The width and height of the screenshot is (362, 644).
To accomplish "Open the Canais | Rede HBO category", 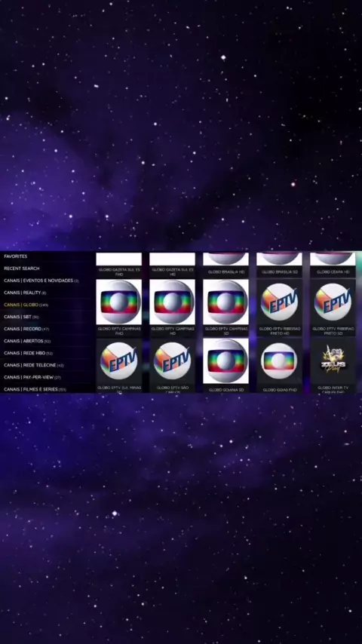I will [28, 353].
